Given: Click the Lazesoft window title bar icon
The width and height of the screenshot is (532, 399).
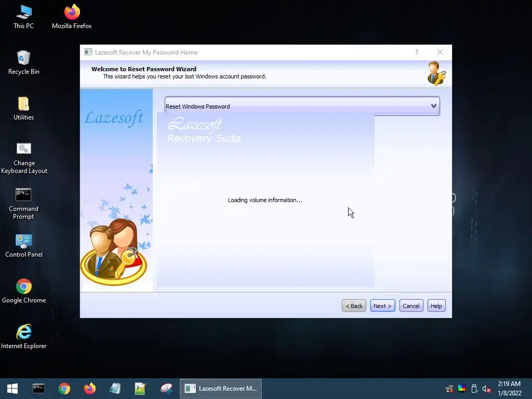Looking at the screenshot, I should (x=88, y=52).
